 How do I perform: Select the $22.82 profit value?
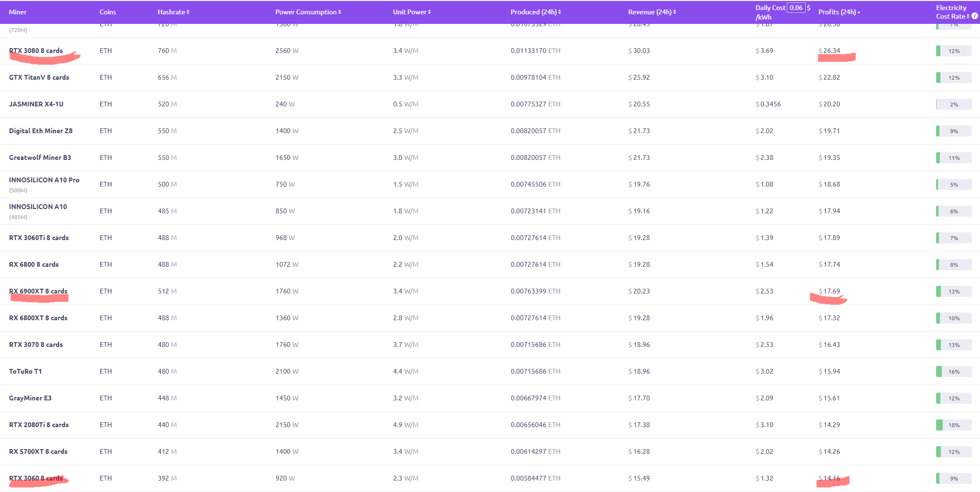point(830,77)
